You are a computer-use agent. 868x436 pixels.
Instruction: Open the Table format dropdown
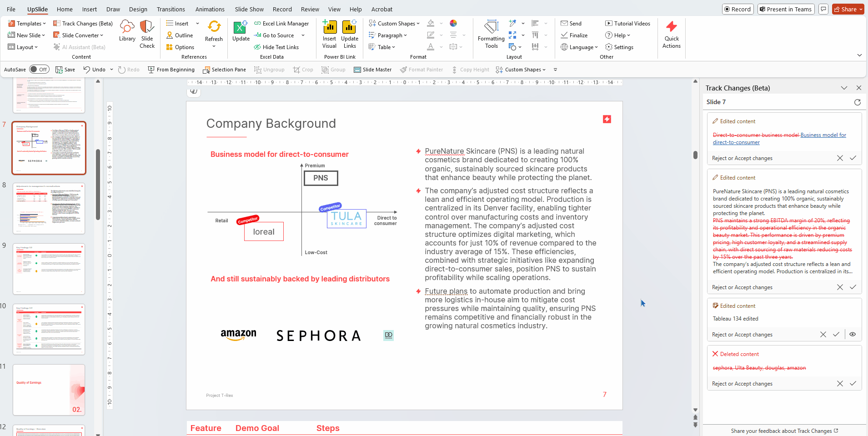tap(381, 47)
